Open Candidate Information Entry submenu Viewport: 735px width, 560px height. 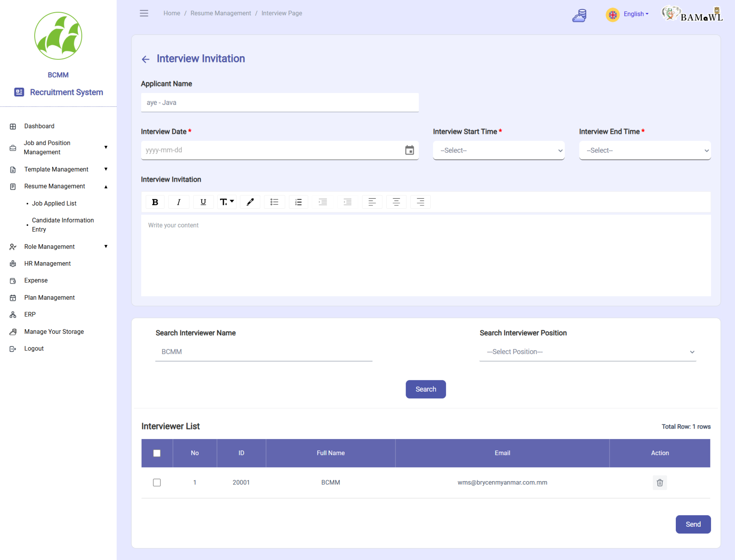[x=63, y=225]
